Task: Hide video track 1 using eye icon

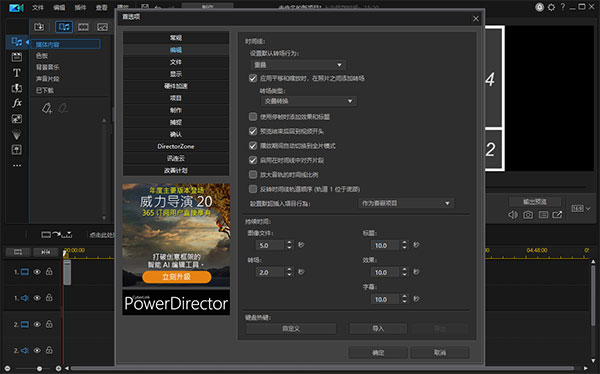Action: (x=37, y=272)
